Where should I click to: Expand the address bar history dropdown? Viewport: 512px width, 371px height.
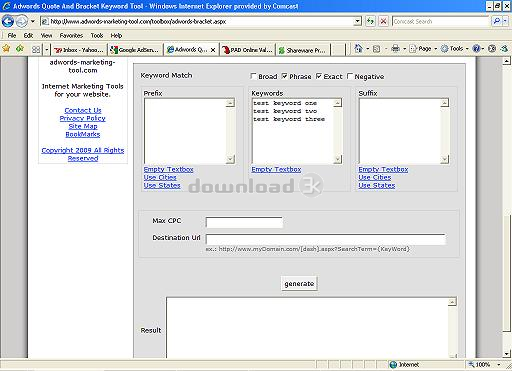click(x=357, y=22)
